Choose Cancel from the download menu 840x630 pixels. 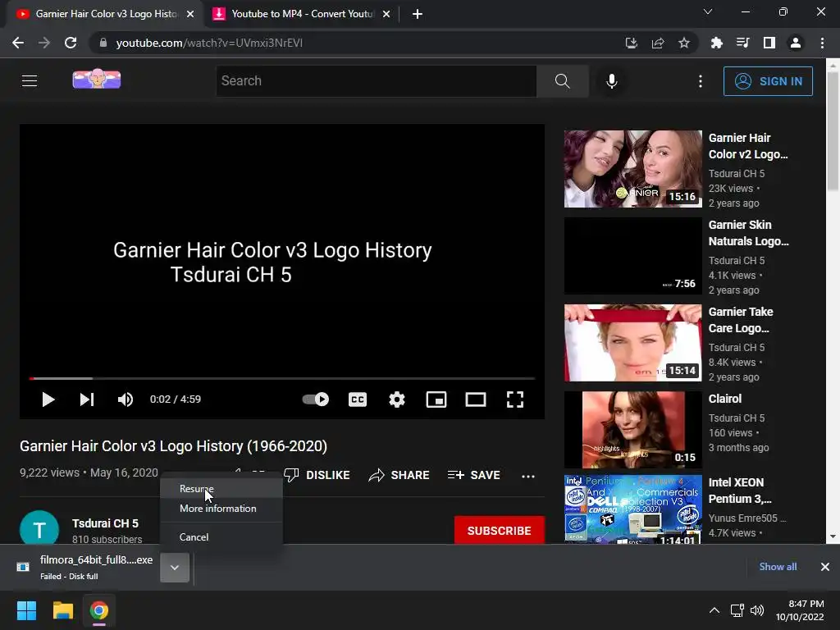pyautogui.click(x=221, y=536)
